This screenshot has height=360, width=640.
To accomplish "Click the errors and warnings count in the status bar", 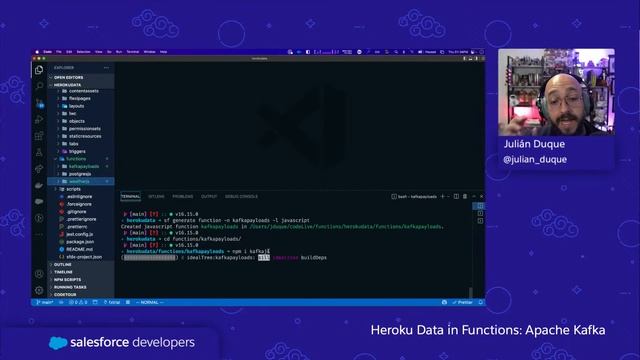I will (78, 302).
